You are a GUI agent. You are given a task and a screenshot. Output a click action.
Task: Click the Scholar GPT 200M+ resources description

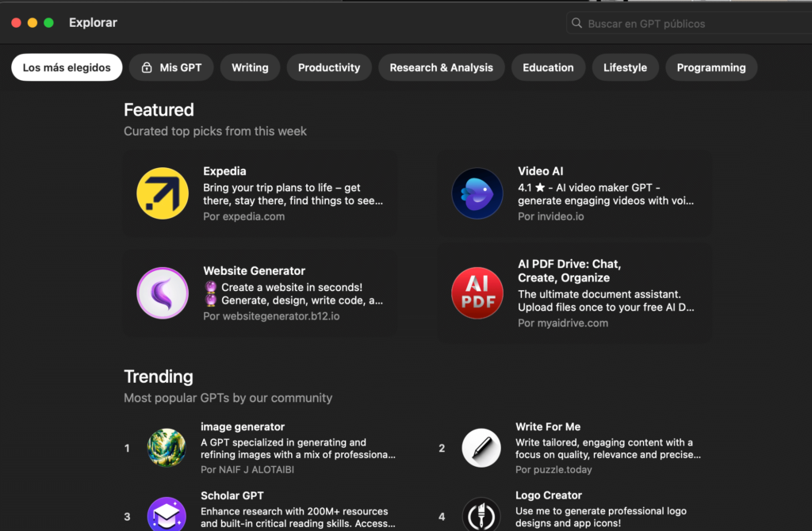298,518
